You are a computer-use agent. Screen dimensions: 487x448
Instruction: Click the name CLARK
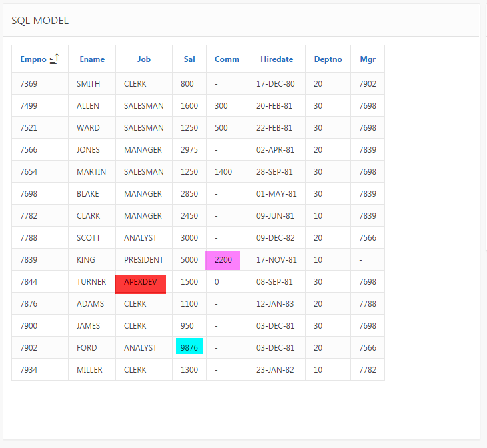[88, 216]
